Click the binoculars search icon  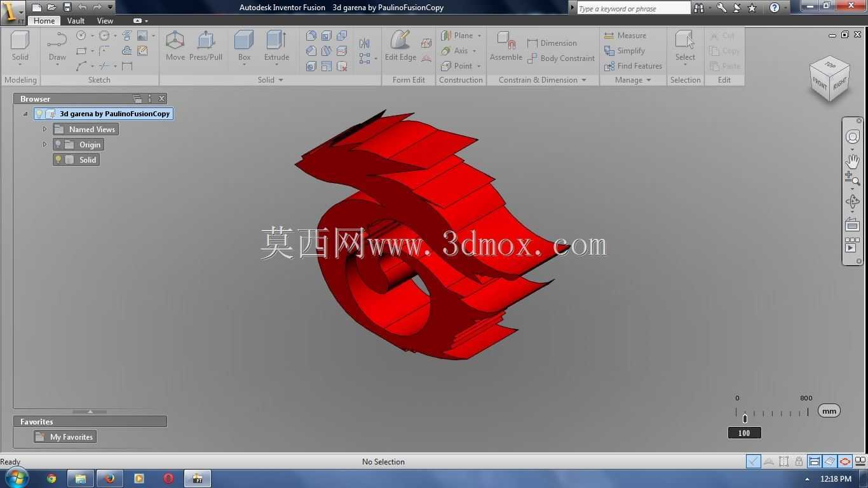[699, 8]
